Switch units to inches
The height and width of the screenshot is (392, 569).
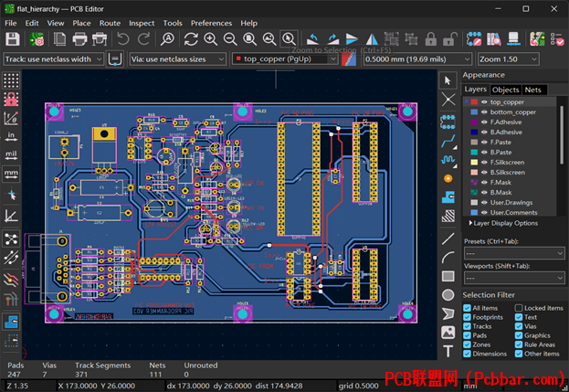point(11,136)
